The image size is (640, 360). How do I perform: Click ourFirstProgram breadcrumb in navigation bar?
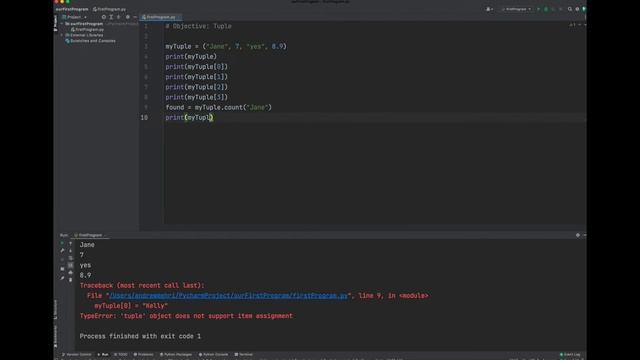click(x=72, y=9)
